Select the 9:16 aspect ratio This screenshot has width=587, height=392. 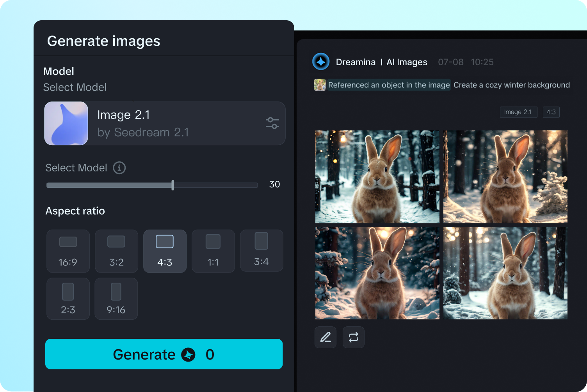[x=116, y=299]
